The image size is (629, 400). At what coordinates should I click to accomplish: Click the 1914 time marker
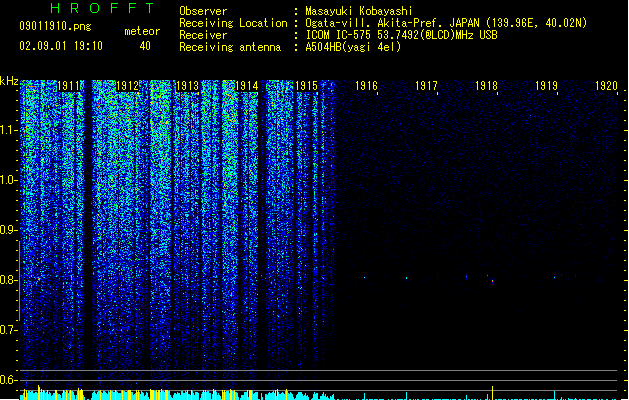247,86
